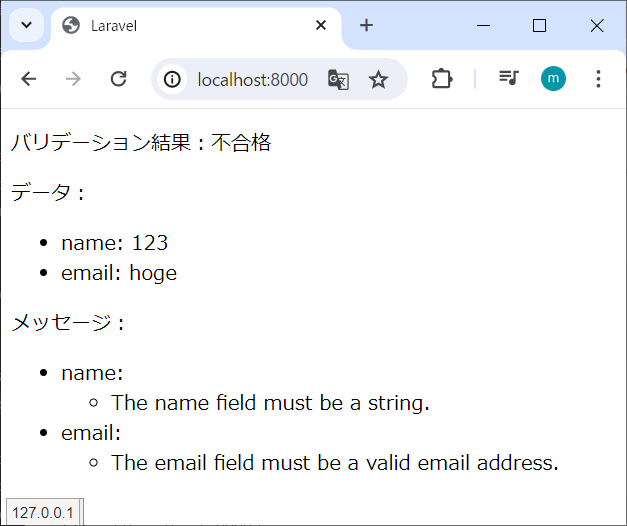
Task: View site information icon in address bar
Action: pyautogui.click(x=173, y=80)
